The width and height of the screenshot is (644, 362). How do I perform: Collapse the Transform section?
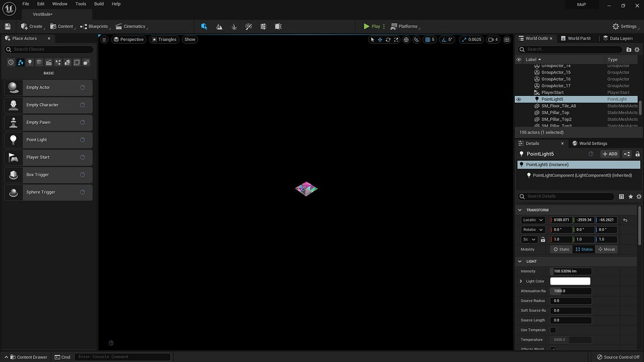[x=520, y=210]
